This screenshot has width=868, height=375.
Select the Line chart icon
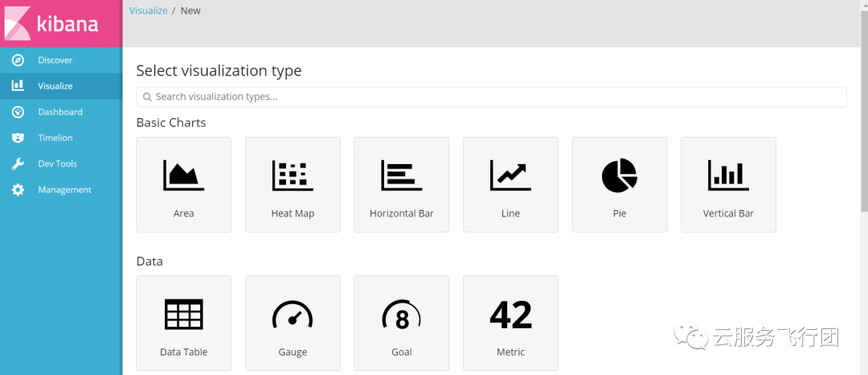[x=510, y=175]
